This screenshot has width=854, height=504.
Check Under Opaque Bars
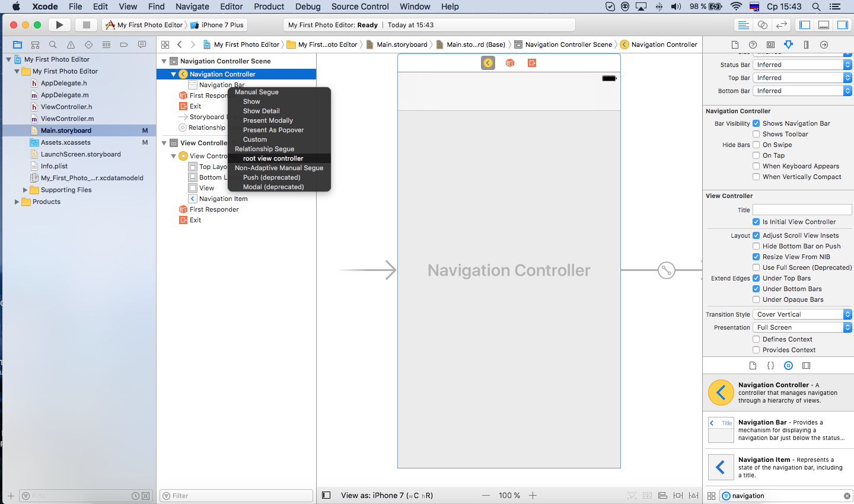click(x=756, y=299)
